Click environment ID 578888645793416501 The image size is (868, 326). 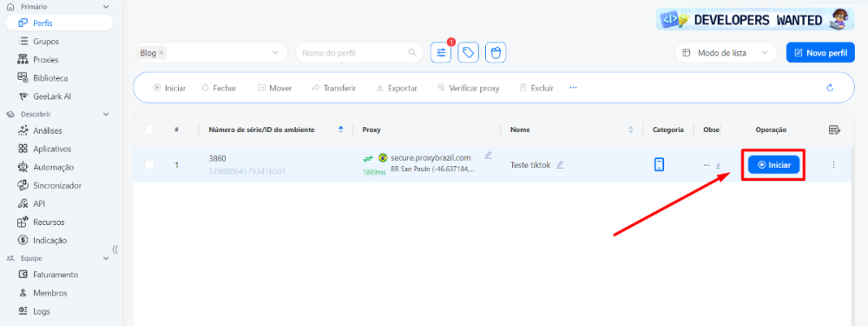click(x=247, y=171)
